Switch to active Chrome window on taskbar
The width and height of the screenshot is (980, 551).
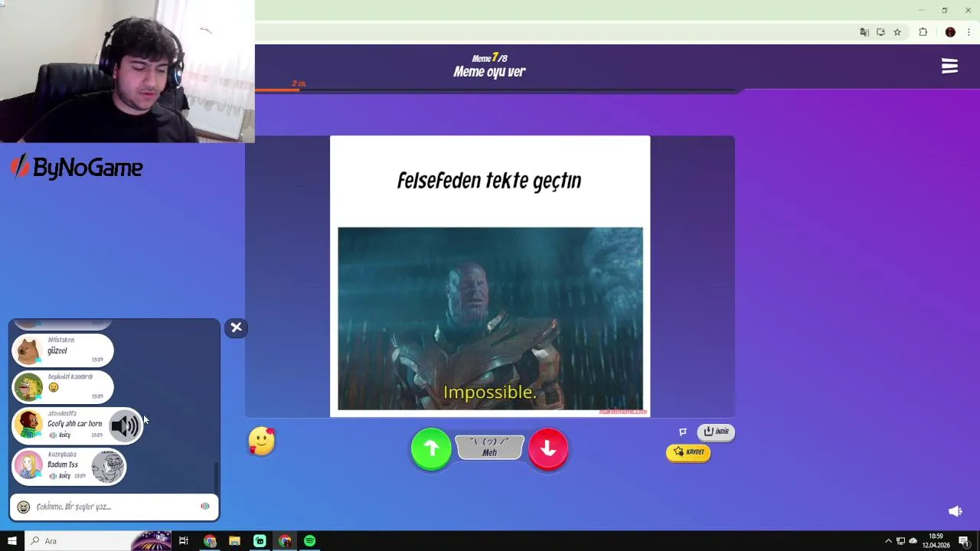(285, 541)
